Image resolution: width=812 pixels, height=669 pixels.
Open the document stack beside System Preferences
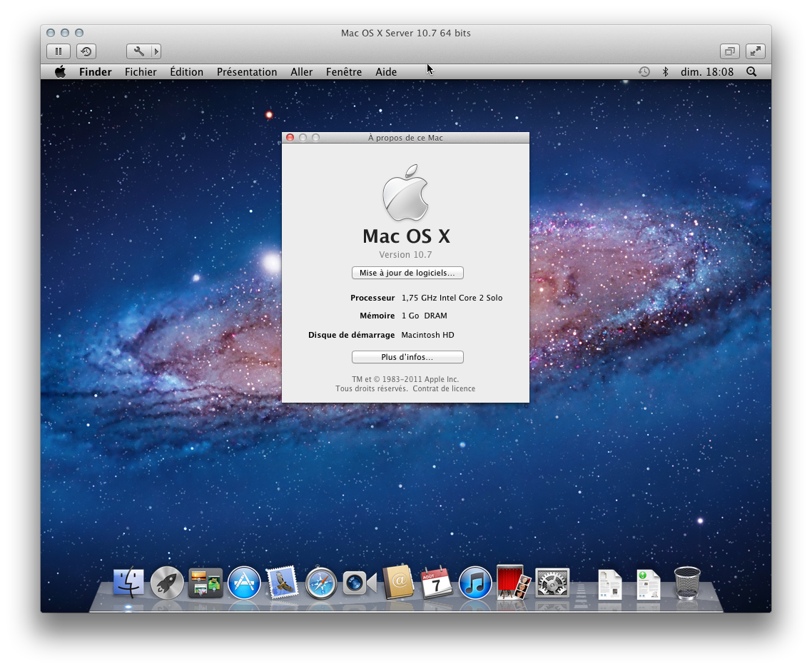610,585
